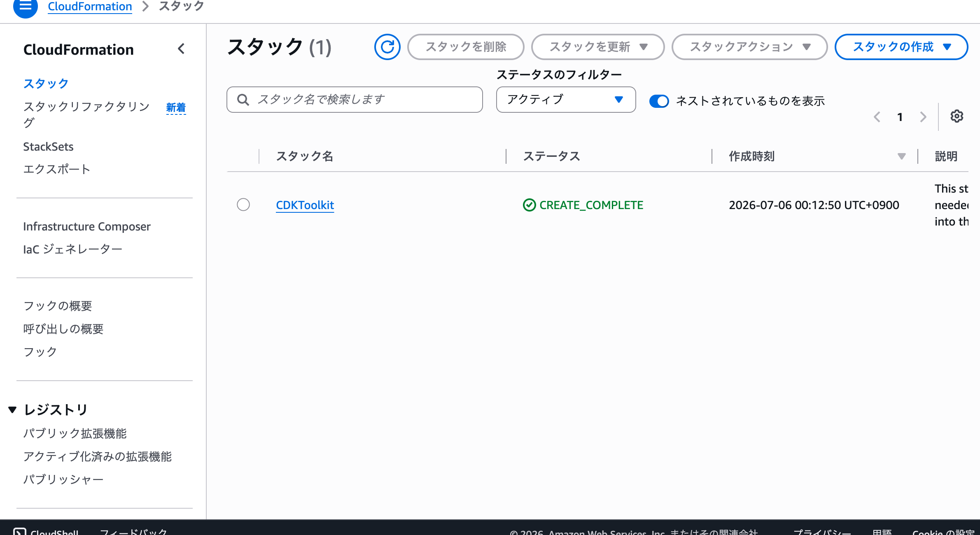Go to next page arrow
Screen dimensions: 980x535
pyautogui.click(x=923, y=117)
